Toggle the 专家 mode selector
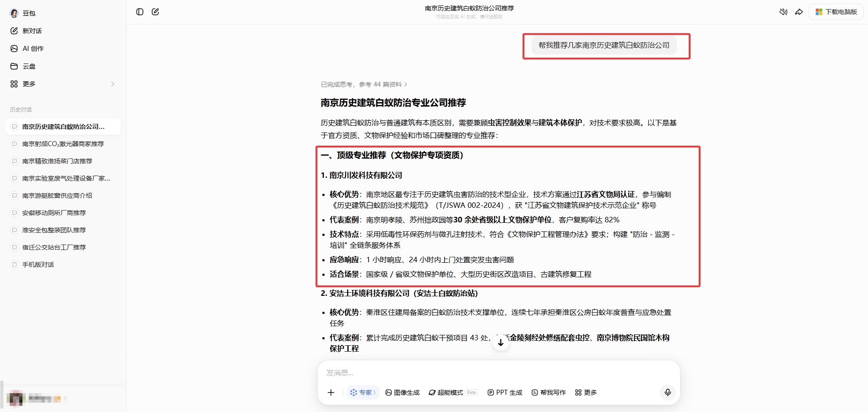Image resolution: width=868 pixels, height=412 pixels. coord(363,392)
